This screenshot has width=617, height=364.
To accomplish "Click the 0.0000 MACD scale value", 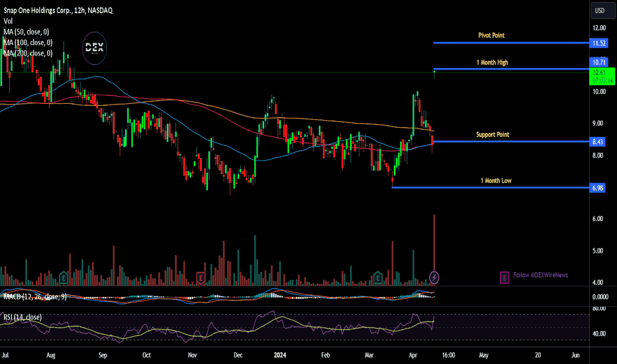I will click(x=600, y=297).
